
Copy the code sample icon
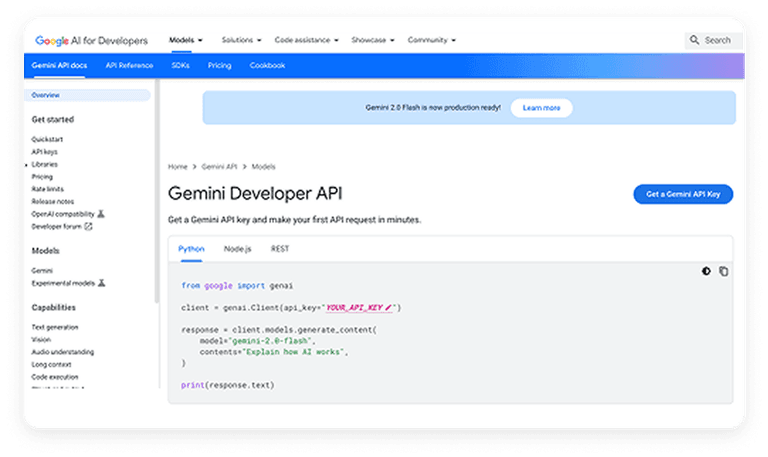pos(723,271)
